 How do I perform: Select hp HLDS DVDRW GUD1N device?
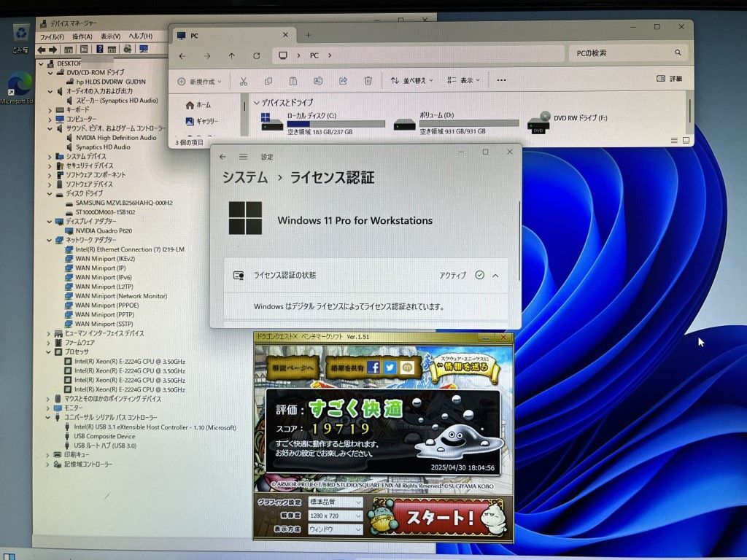(107, 82)
